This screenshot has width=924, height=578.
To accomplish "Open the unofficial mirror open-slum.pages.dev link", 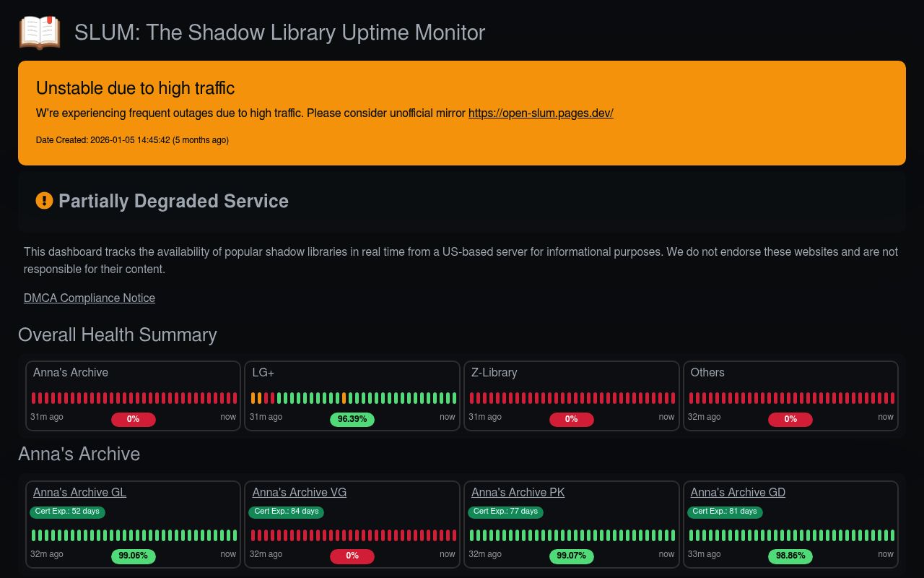I will click(541, 113).
